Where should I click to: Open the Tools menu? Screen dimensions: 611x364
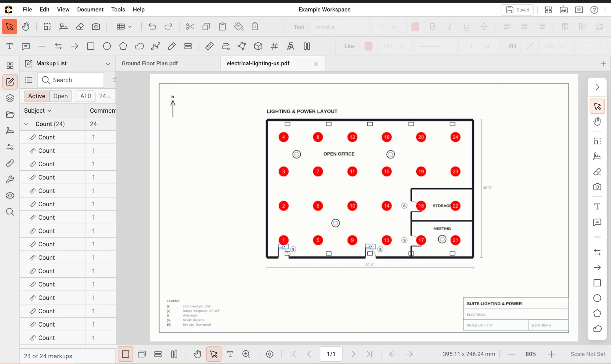(118, 10)
